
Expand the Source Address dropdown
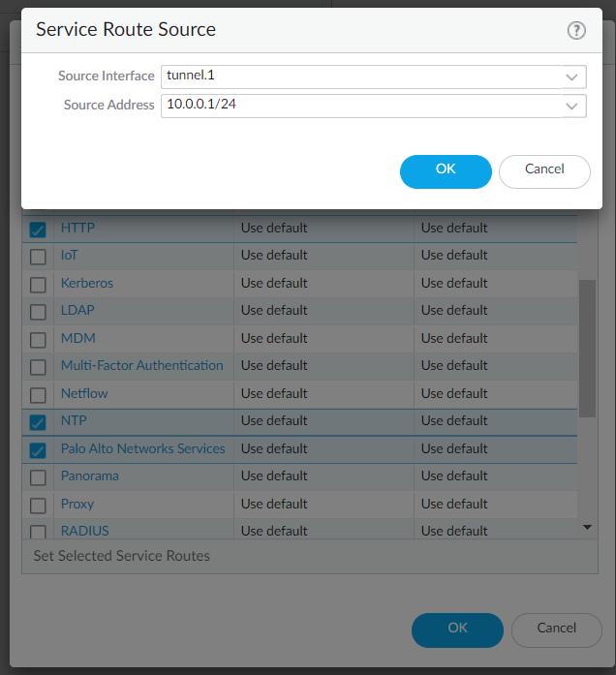pos(571,106)
